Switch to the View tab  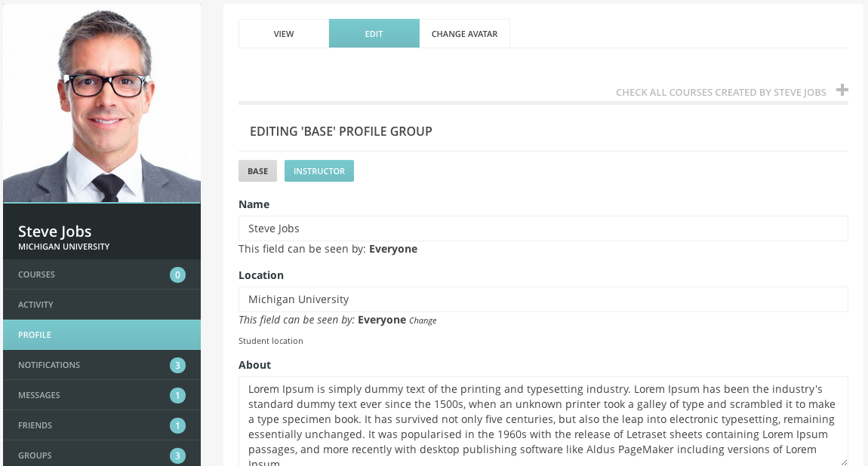tap(284, 34)
